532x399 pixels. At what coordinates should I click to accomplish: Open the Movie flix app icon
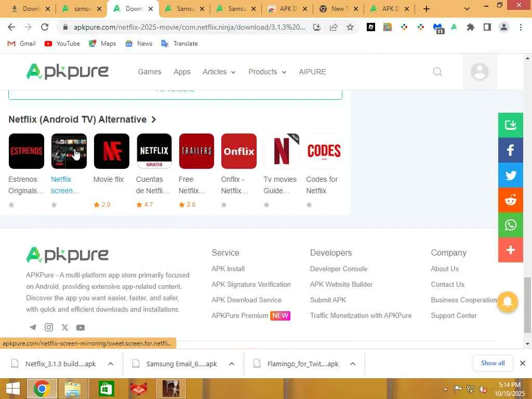pyautogui.click(x=111, y=151)
